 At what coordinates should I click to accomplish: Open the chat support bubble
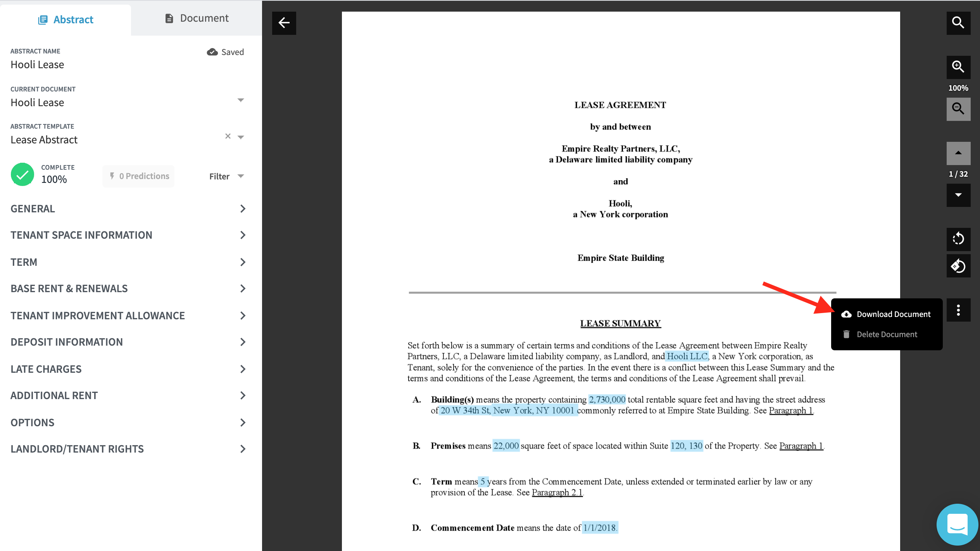click(x=957, y=524)
